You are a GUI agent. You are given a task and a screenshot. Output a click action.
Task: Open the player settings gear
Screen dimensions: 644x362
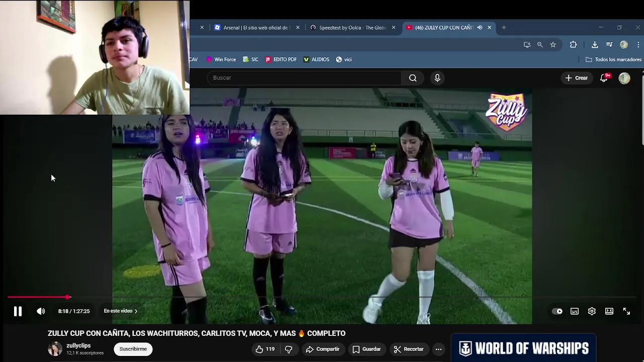click(x=592, y=311)
